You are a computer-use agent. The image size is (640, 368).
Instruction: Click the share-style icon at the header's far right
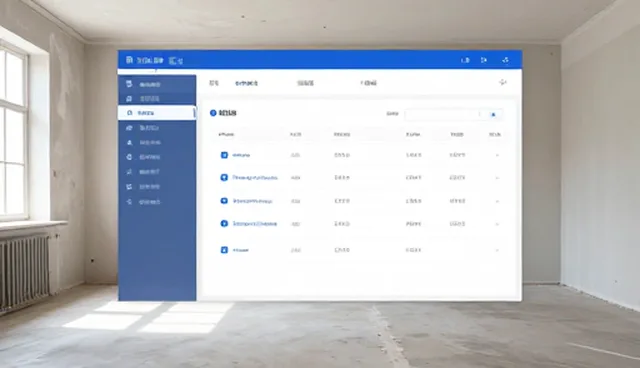coord(505,60)
